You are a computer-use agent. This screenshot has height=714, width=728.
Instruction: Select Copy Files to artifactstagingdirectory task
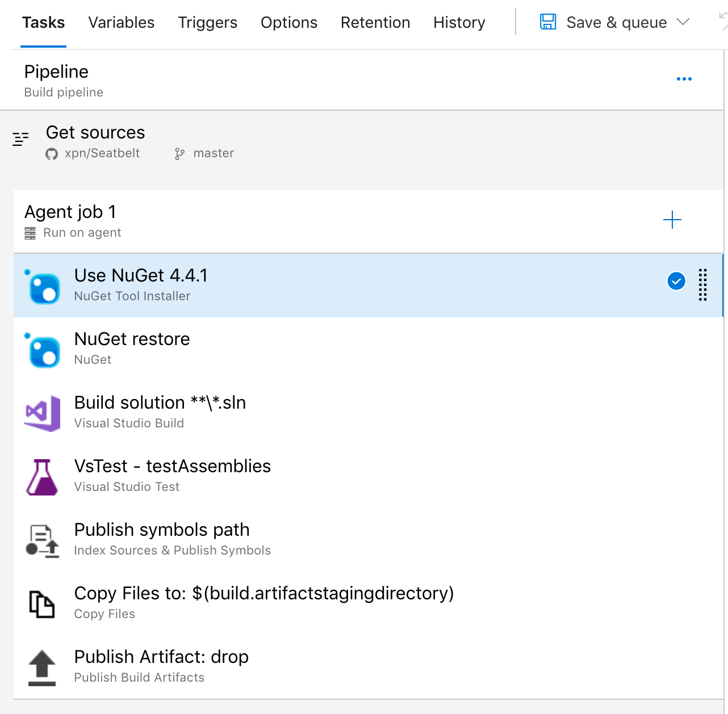tap(368, 603)
